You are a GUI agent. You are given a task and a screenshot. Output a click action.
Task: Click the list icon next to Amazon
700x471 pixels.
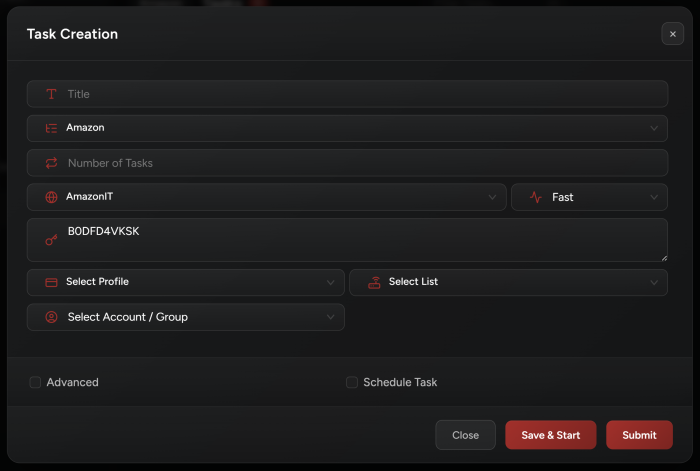coord(51,129)
